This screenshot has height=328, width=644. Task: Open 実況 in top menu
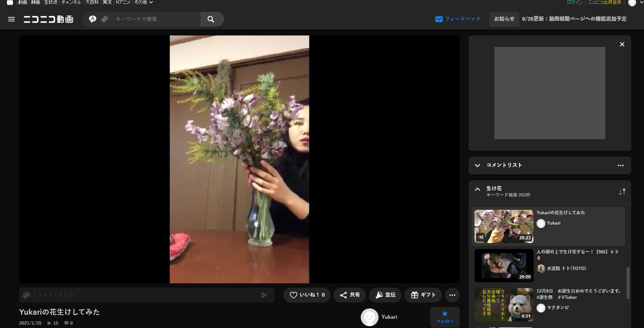coord(107,2)
